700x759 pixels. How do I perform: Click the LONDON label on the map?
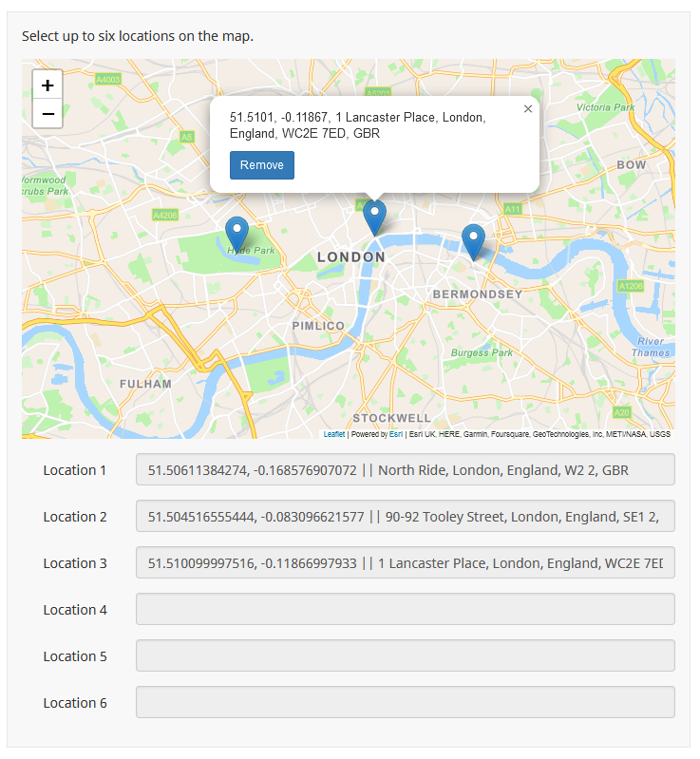click(x=351, y=257)
